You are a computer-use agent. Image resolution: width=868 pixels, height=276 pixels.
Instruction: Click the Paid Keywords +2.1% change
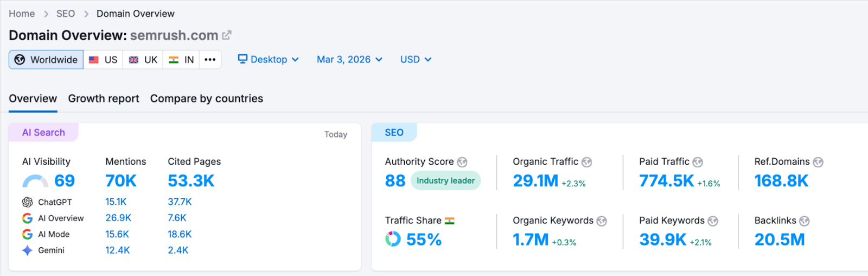coord(700,242)
